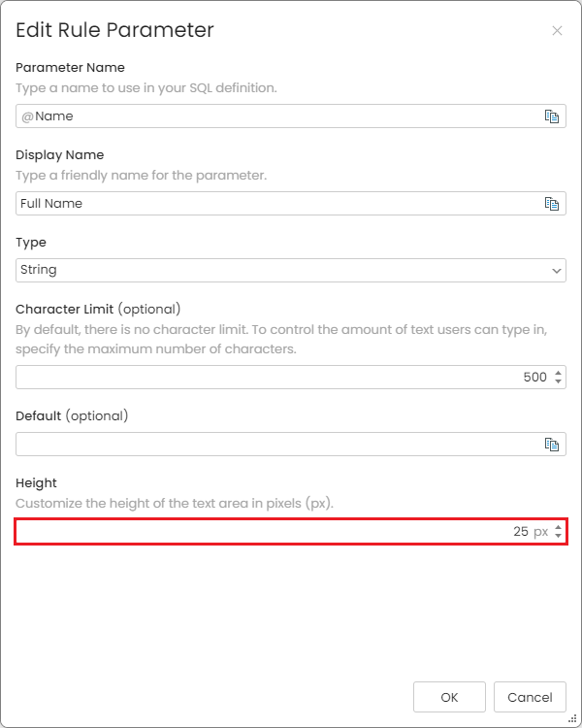The height and width of the screenshot is (728, 582).
Task: Open the Type dropdown showing String
Action: tap(291, 270)
